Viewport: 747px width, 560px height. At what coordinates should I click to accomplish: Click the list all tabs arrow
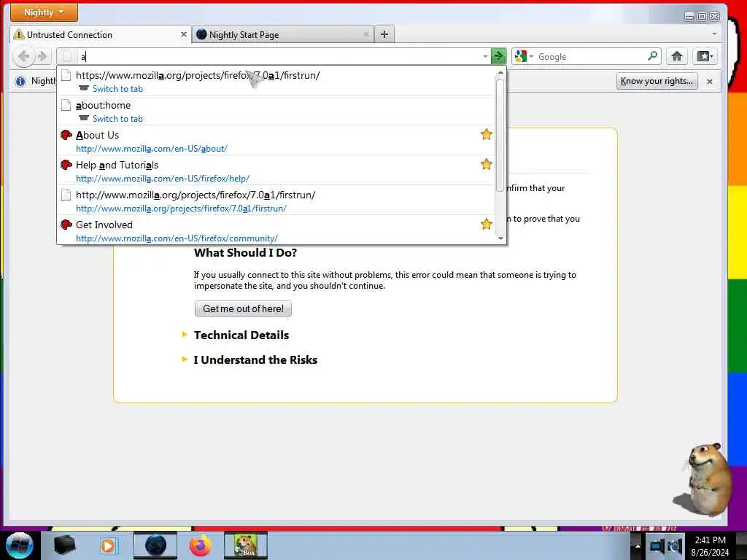tap(714, 34)
